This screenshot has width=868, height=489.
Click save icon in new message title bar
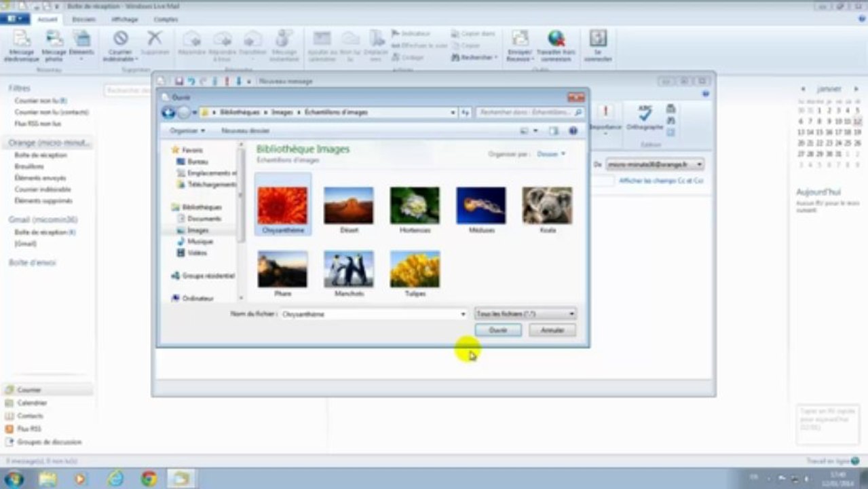tap(179, 81)
